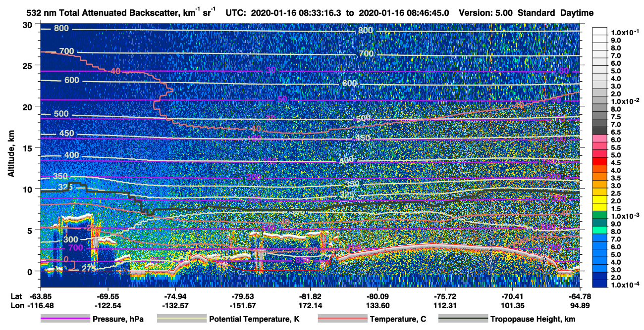Click the colorbar label '2.5'

[615, 193]
